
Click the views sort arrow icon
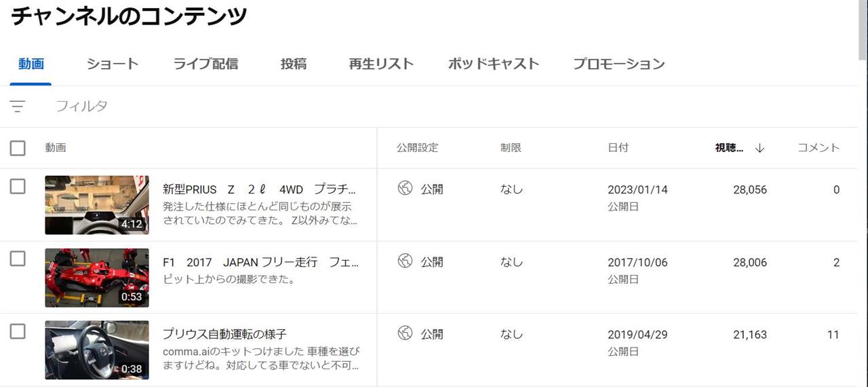tap(759, 148)
